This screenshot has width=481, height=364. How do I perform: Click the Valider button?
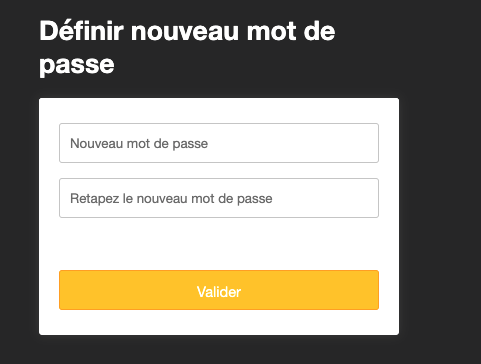coord(219,290)
